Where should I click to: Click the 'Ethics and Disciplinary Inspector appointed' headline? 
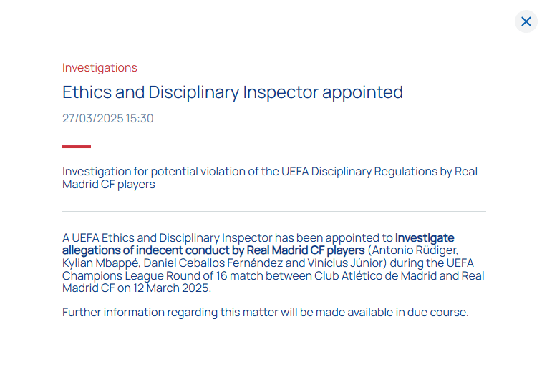point(233,92)
